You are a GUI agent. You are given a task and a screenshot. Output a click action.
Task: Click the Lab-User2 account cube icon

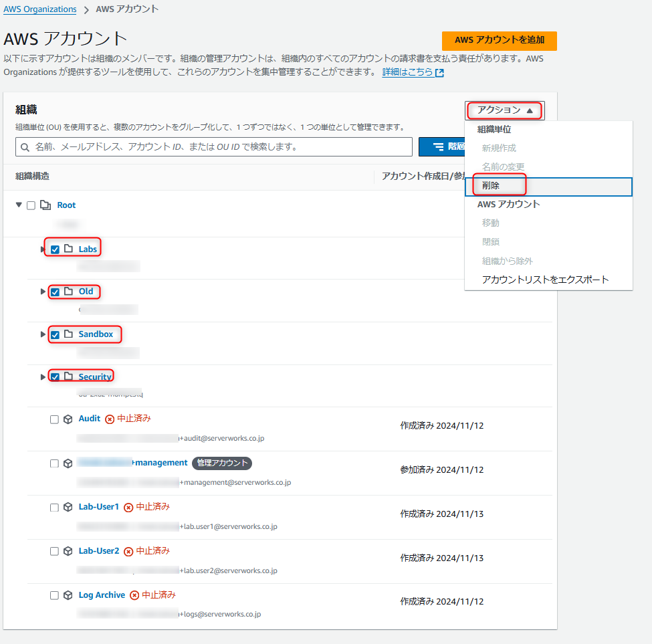pyautogui.click(x=68, y=551)
